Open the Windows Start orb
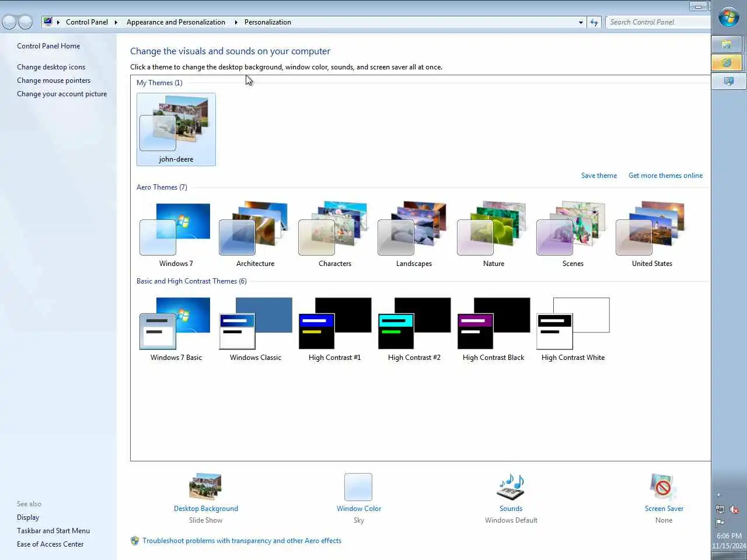Screen dimensions: 747x560 click(728, 17)
